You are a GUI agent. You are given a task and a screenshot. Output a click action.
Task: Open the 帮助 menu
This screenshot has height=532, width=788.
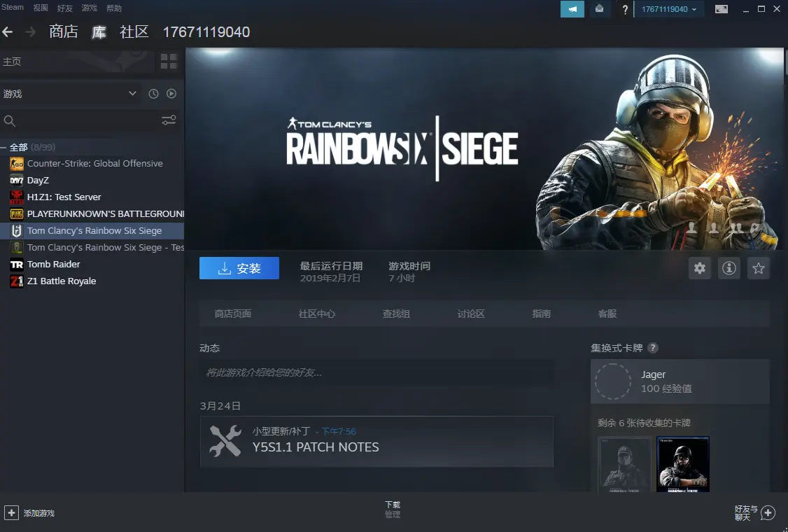click(x=114, y=8)
